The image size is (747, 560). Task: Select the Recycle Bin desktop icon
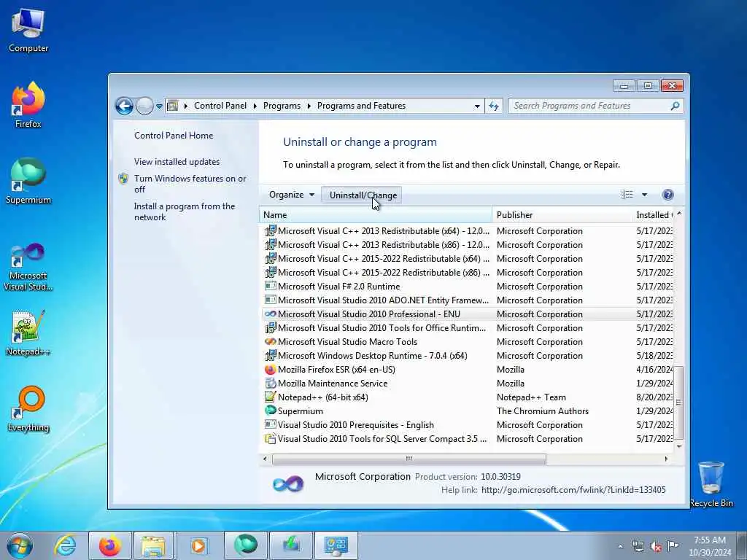pos(711,484)
